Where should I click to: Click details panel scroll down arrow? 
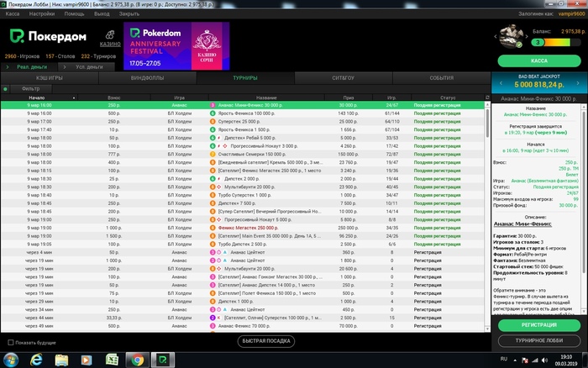click(x=584, y=312)
